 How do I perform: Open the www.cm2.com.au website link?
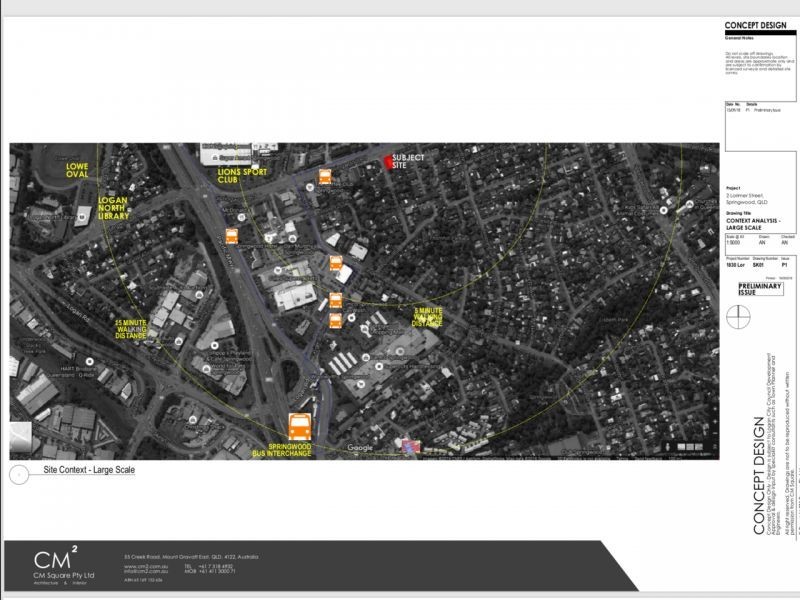146,566
